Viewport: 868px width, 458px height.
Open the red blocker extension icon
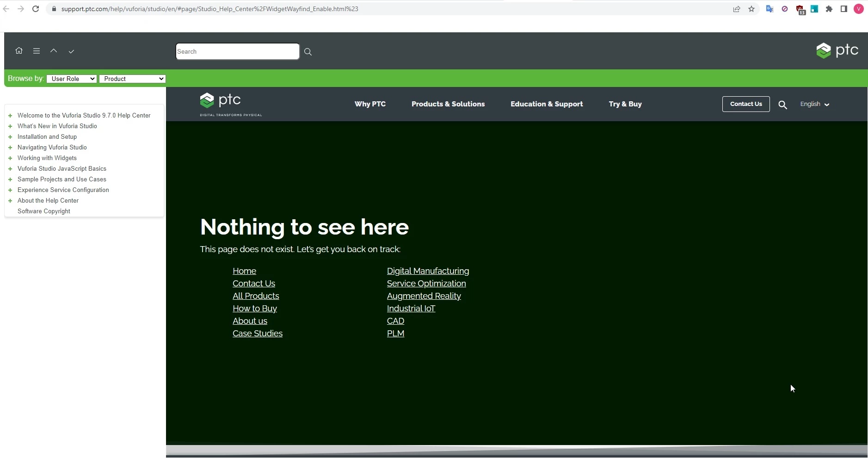coord(785,9)
